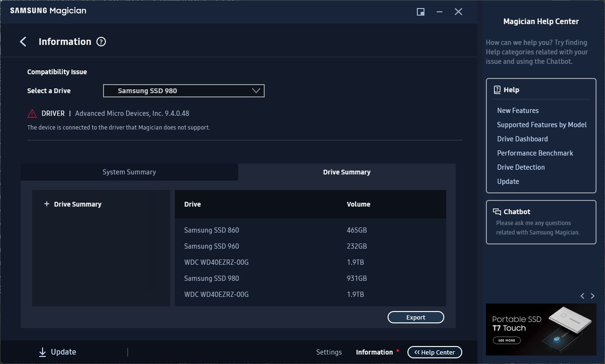Click the plus icon beside Drive Summary
The width and height of the screenshot is (605, 364).
[x=47, y=204]
